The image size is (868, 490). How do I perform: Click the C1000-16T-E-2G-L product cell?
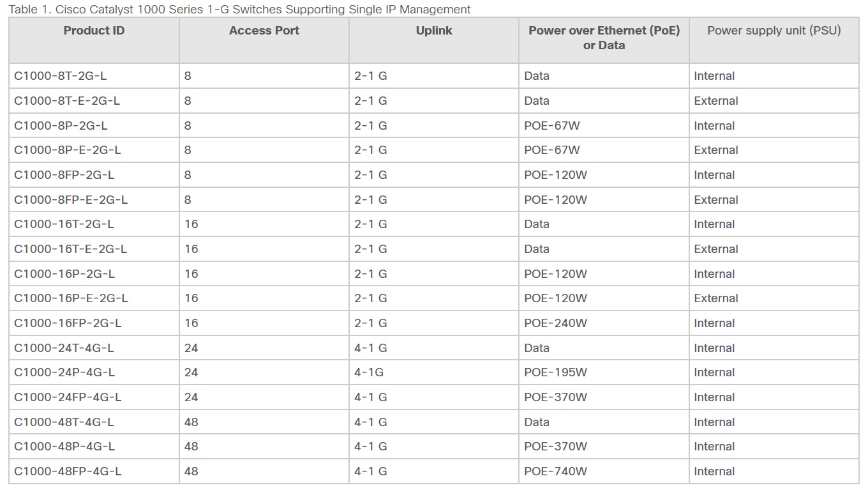coord(70,249)
